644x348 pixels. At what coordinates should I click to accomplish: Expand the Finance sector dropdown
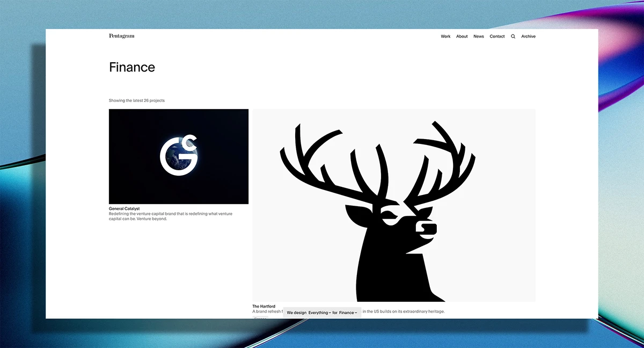(348, 313)
